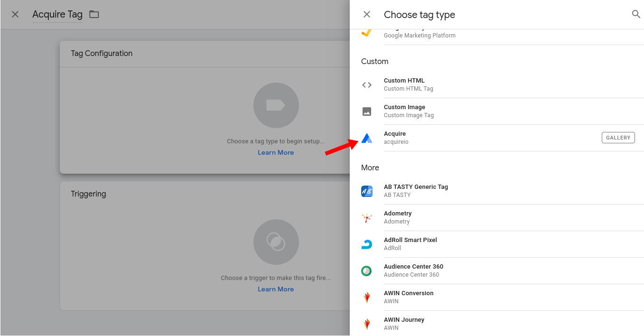The image size is (644, 336).
Task: Select the AdRoll Smart Pixel icon
Action: coord(367,244)
